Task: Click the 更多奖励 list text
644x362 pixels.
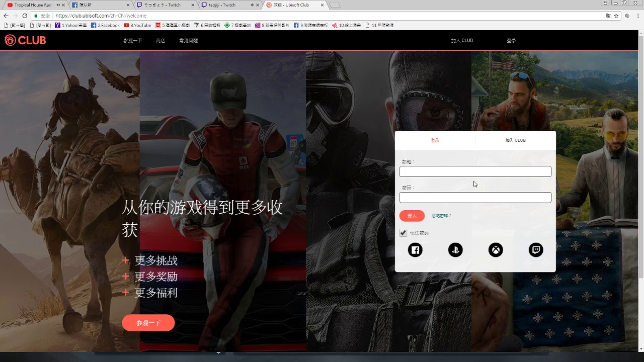Action: pyautogui.click(x=156, y=277)
